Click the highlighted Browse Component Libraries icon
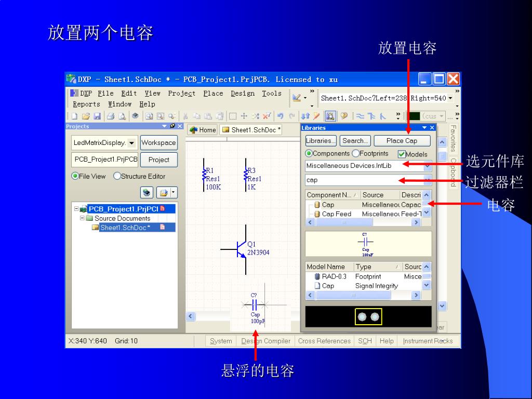The height and width of the screenshot is (399, 532). (x=330, y=116)
